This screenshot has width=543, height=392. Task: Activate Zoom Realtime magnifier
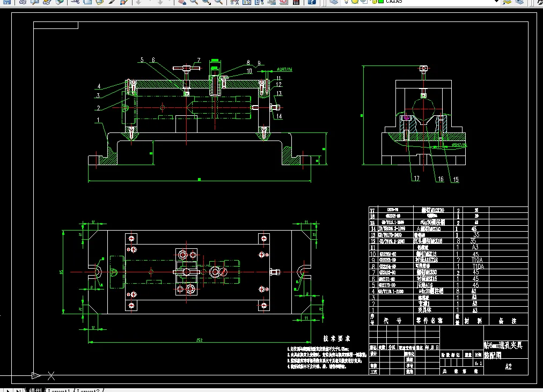point(194,2)
